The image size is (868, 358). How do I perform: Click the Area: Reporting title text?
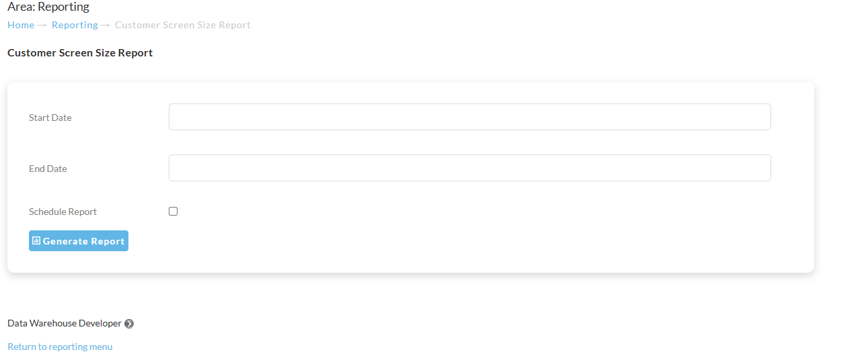48,7
